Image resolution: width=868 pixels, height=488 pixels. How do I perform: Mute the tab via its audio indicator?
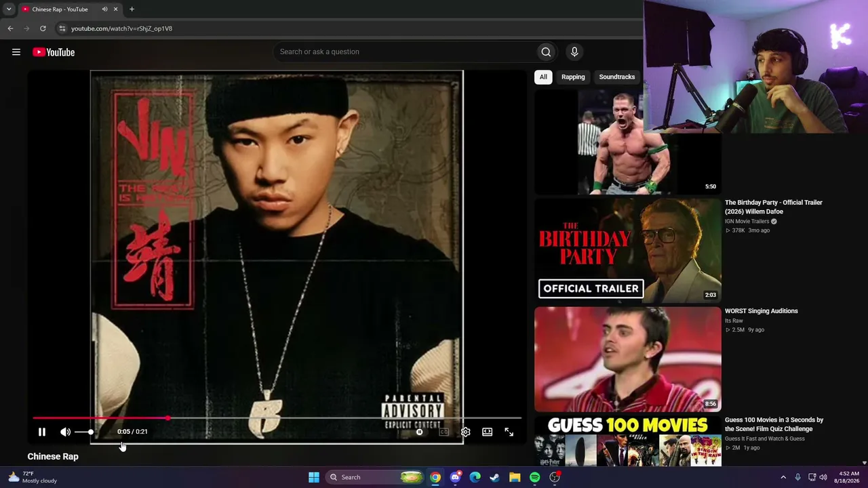click(x=104, y=9)
